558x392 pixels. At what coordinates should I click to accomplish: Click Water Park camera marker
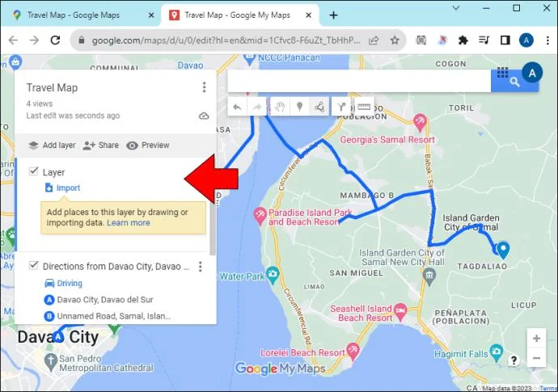(x=273, y=274)
